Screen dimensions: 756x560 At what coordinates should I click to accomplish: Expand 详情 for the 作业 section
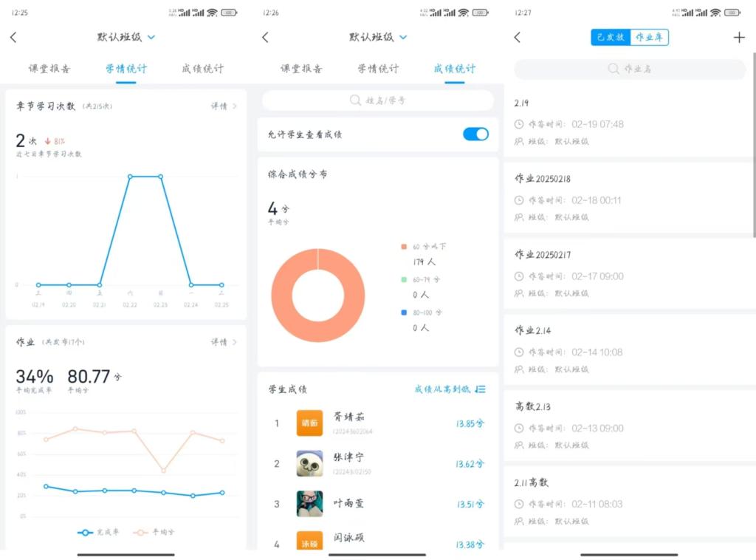pyautogui.click(x=224, y=342)
